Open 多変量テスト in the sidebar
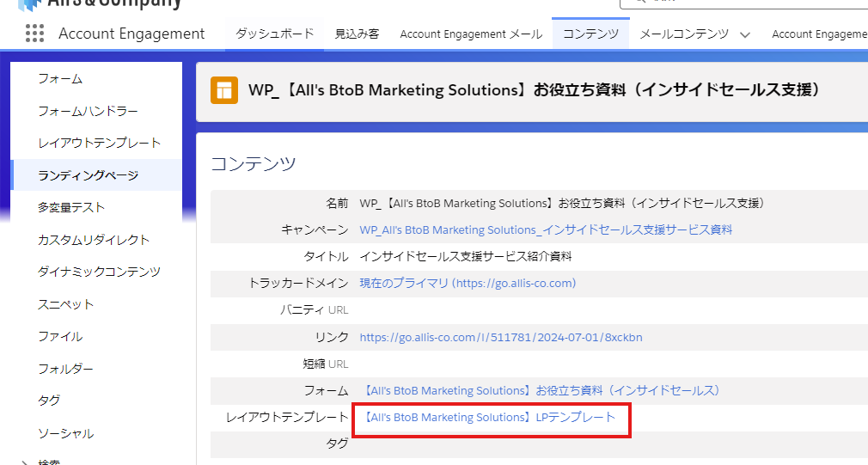Screen dimensions: 868x465 71,207
